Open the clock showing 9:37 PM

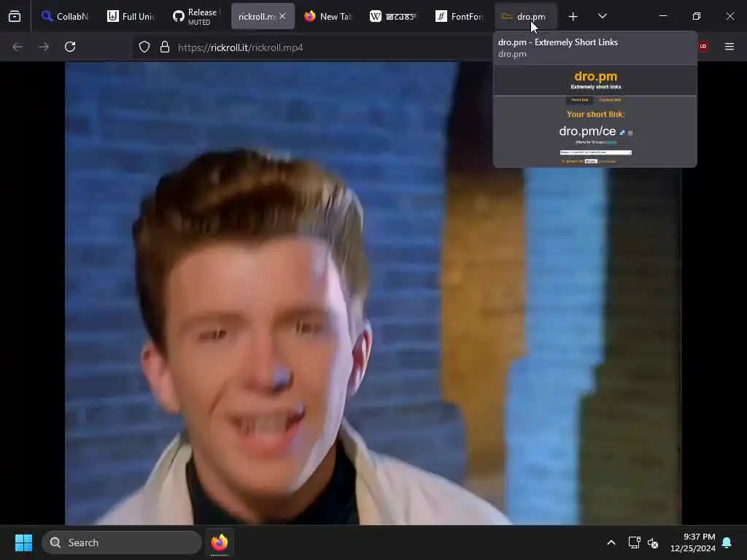point(693,542)
